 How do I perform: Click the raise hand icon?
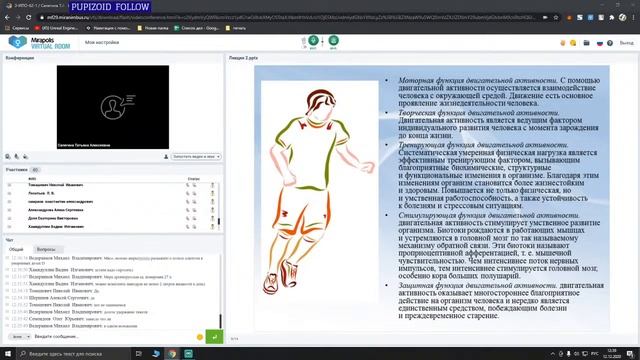(x=563, y=43)
